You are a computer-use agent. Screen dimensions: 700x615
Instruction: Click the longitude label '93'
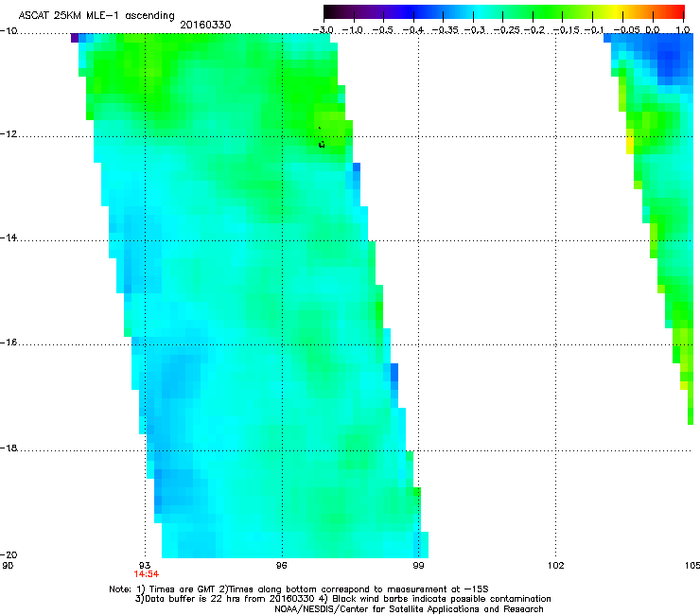145,566
